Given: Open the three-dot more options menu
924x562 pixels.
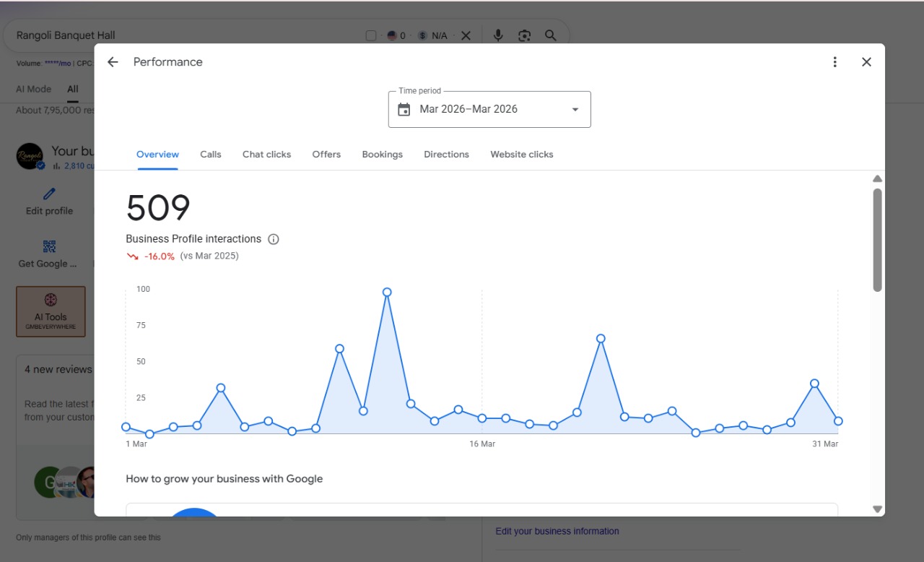Looking at the screenshot, I should click(x=834, y=62).
